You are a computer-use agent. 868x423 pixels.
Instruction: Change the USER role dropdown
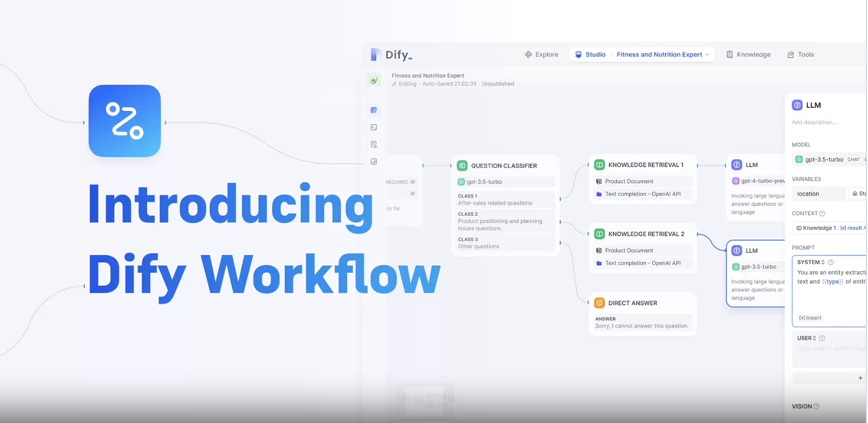807,338
